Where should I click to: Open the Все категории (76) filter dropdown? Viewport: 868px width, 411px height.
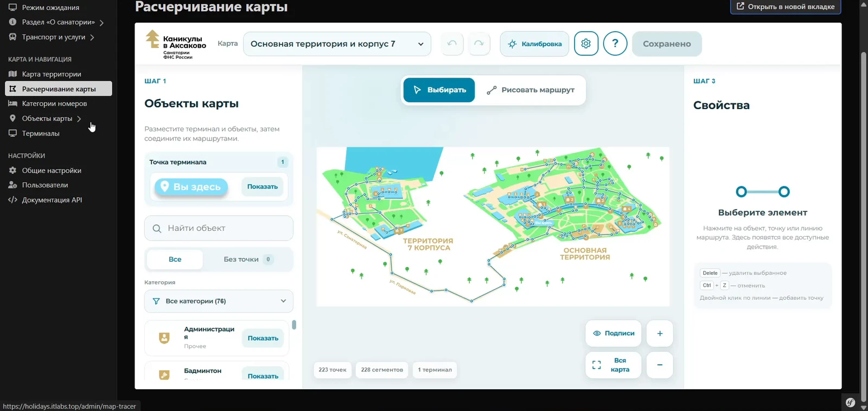pyautogui.click(x=219, y=301)
